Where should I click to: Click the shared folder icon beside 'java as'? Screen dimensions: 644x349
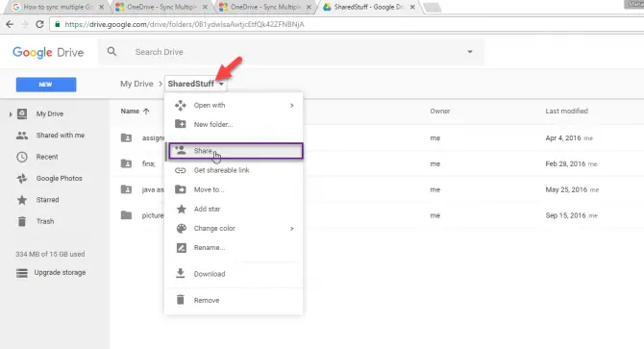coord(127,189)
